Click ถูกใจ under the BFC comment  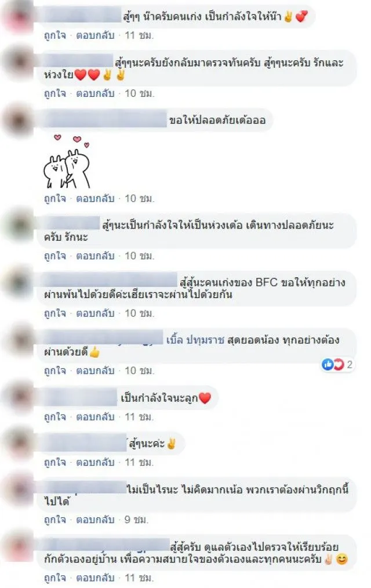(x=54, y=313)
